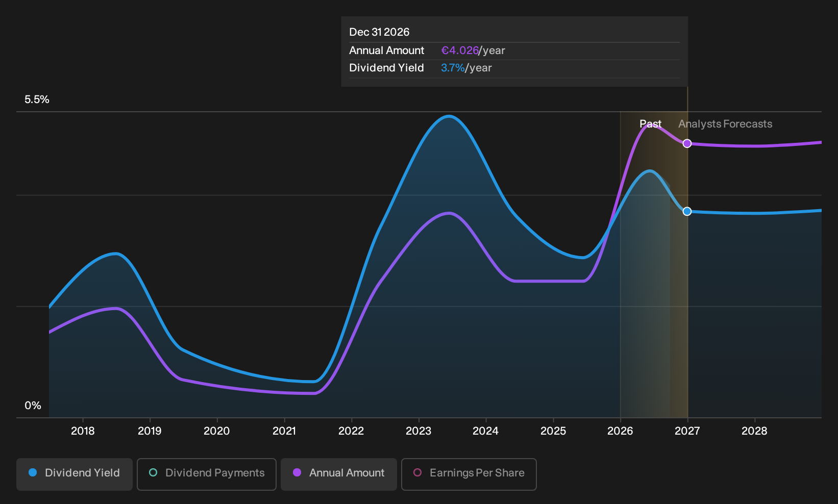Click the 2023 x-axis year label
The height and width of the screenshot is (504, 838).
pyautogui.click(x=418, y=431)
